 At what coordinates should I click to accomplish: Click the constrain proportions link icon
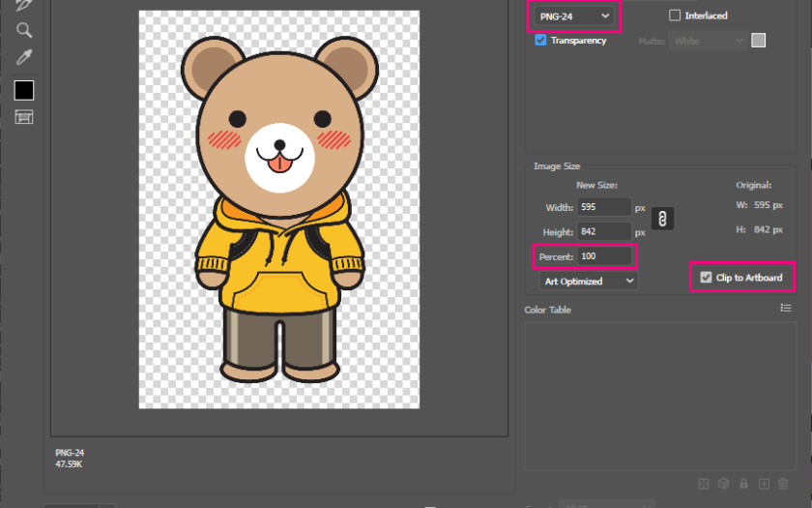point(662,220)
